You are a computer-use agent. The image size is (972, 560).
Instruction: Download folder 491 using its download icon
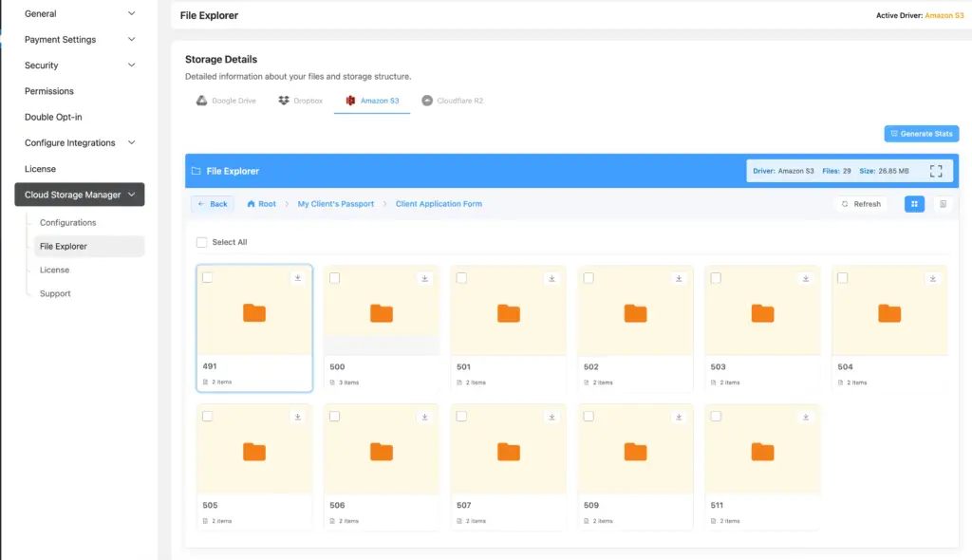297,278
